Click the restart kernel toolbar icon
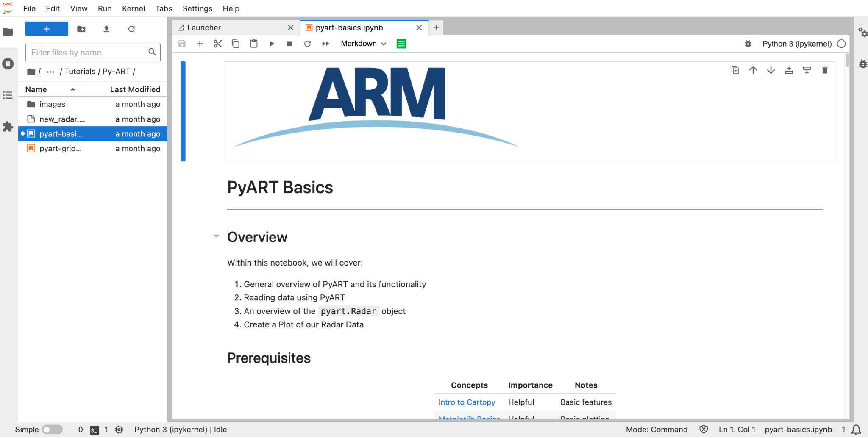Screen dimensions: 868x438 click(307, 44)
